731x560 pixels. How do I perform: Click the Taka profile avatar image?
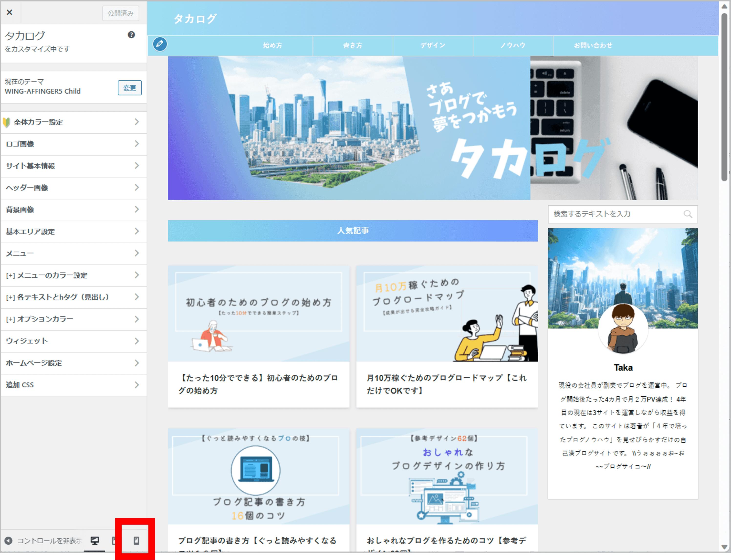click(x=623, y=329)
